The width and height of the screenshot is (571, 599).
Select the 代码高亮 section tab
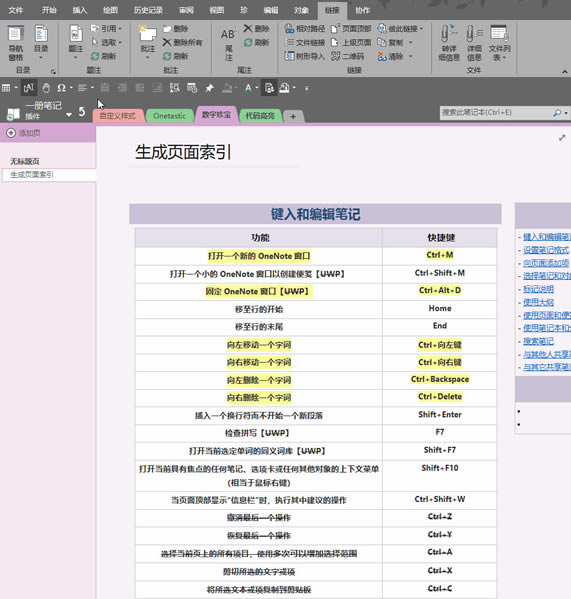tap(260, 116)
